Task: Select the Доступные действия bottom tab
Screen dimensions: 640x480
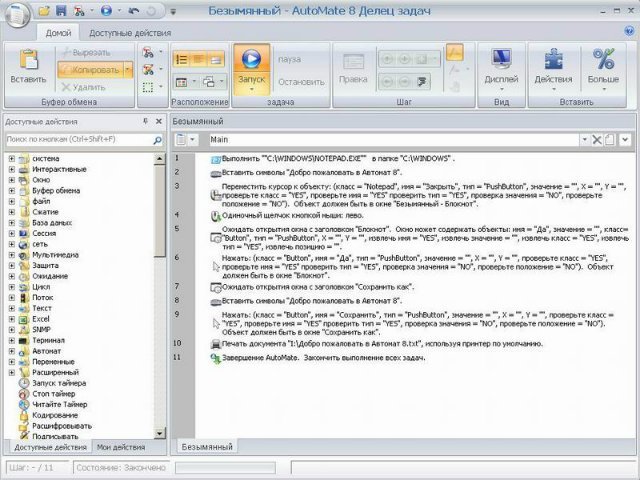Action: 50,447
